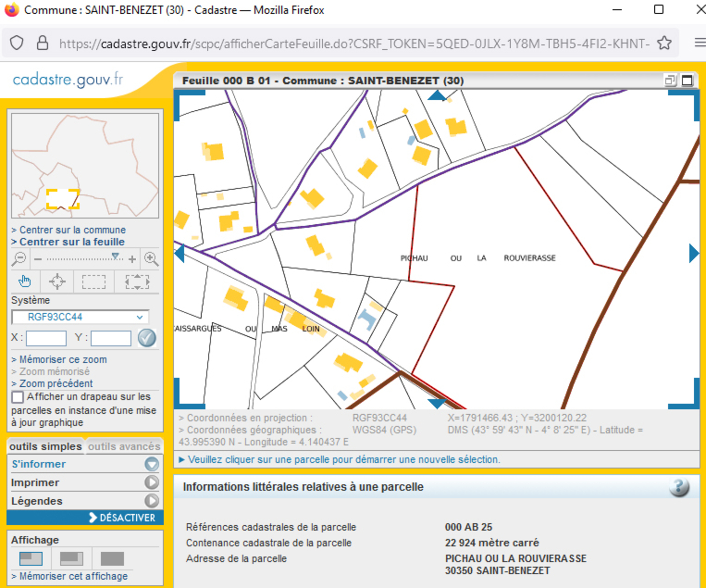
Task: Click the zoom in magnifier icon
Action: point(151,259)
